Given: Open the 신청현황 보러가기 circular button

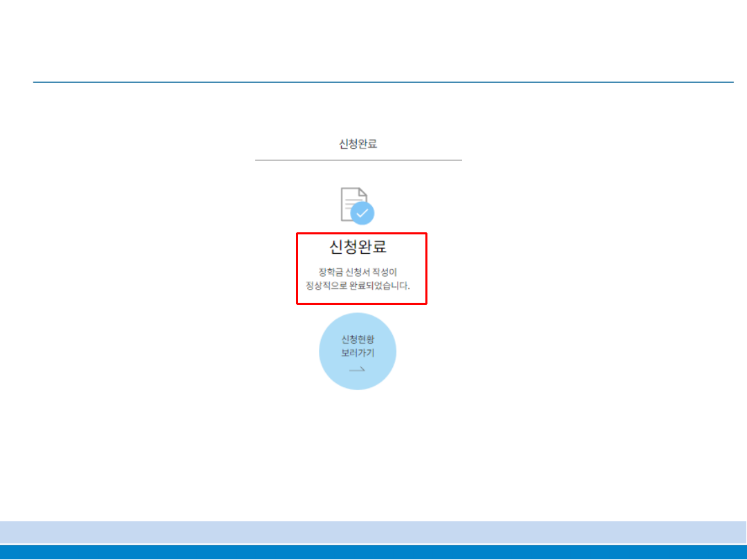Looking at the screenshot, I should (358, 351).
